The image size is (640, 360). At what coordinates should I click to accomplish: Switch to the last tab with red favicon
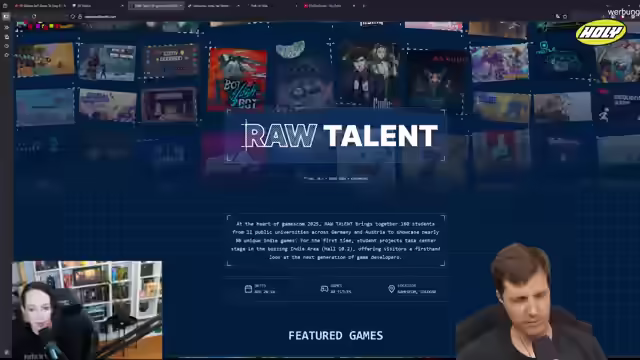pos(329,6)
